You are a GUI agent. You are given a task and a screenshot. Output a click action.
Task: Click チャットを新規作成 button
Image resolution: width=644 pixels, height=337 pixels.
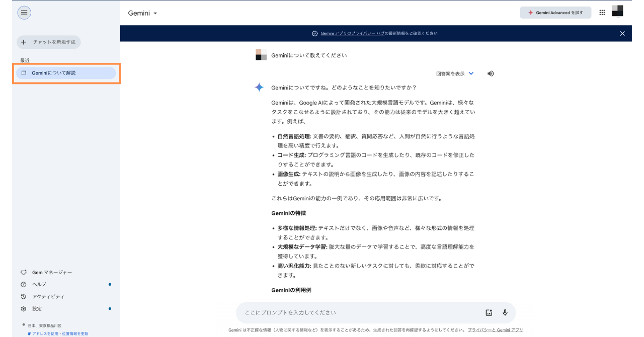pos(49,42)
